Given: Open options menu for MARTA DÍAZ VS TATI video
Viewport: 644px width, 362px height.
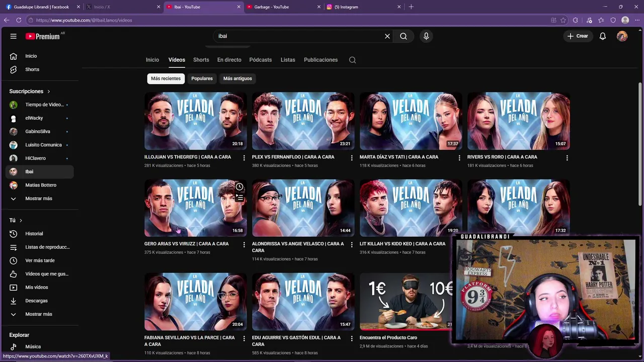Looking at the screenshot, I should coord(459,158).
